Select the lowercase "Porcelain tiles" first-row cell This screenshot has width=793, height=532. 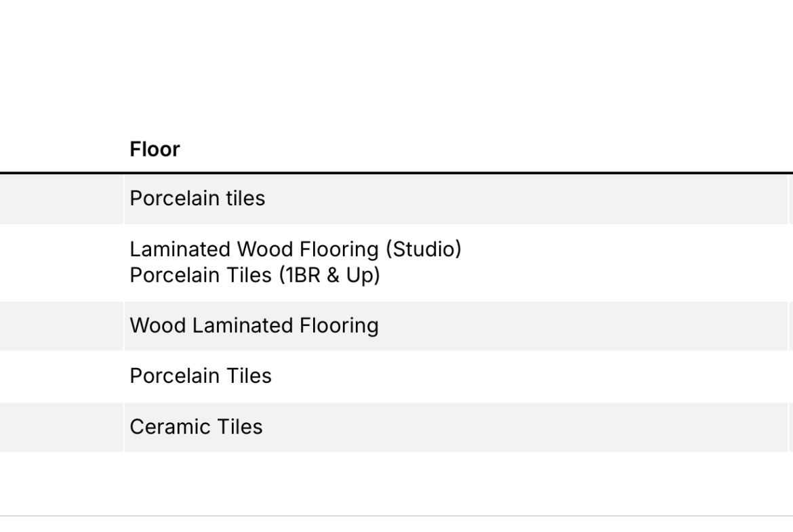coord(197,199)
